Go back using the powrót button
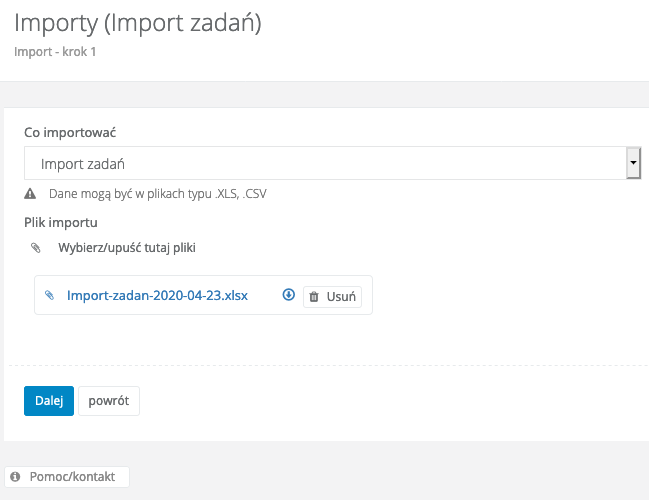 coord(108,401)
